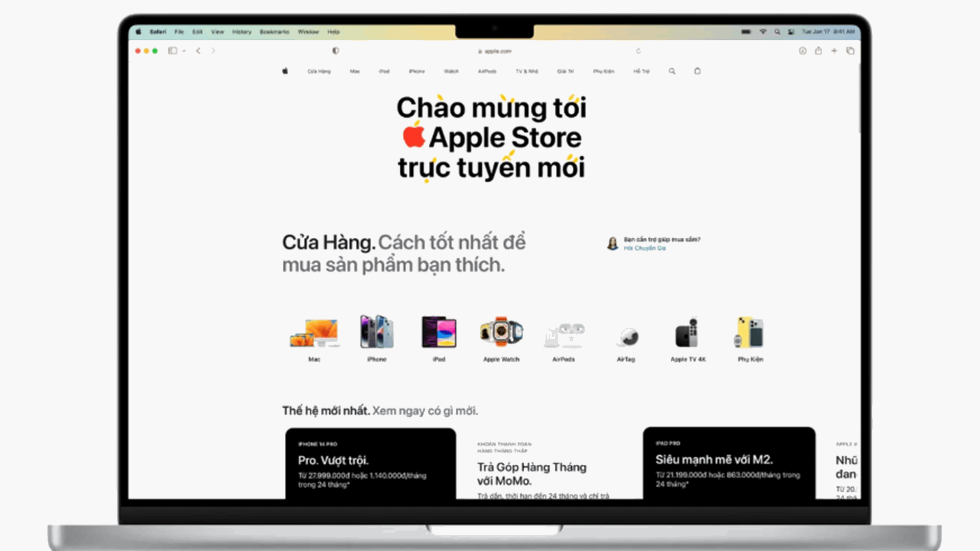Screen dimensions: 980x551
Task: Open the AirPods product icon
Action: (x=564, y=332)
